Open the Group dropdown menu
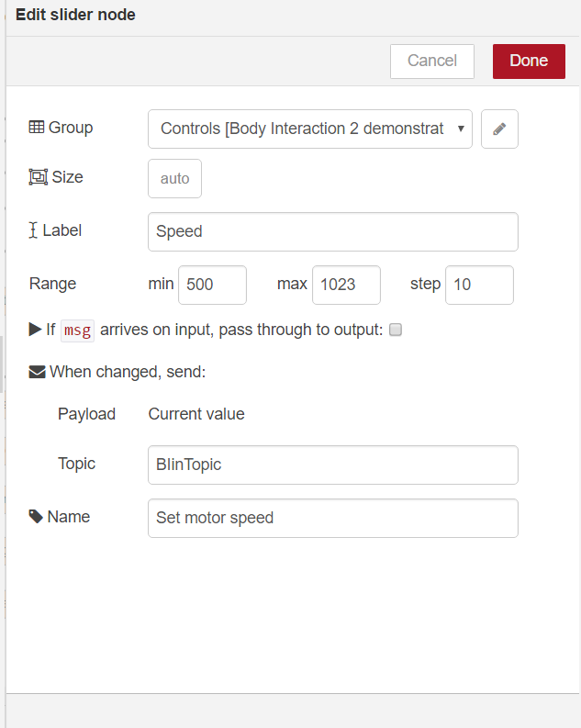This screenshot has height=728, width=581. click(309, 129)
